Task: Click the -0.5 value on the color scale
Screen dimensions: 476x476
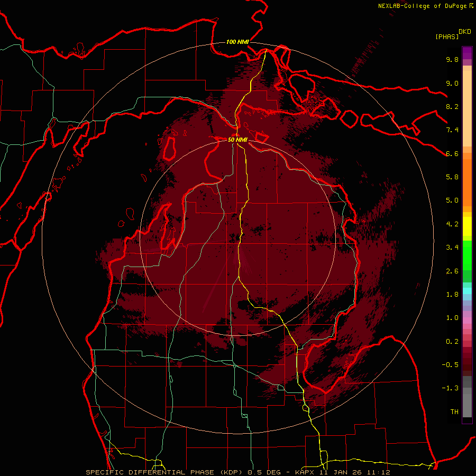Action: (450, 365)
